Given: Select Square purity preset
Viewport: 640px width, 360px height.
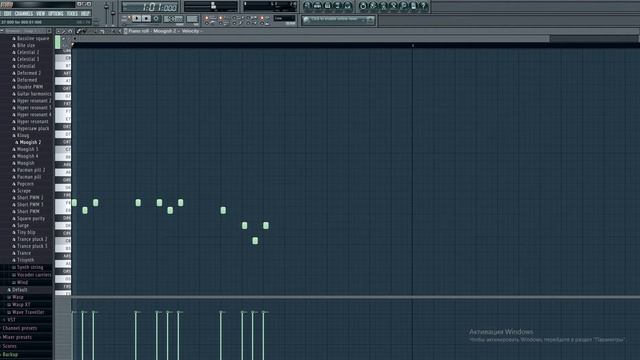Looking at the screenshot, I should tap(31, 219).
